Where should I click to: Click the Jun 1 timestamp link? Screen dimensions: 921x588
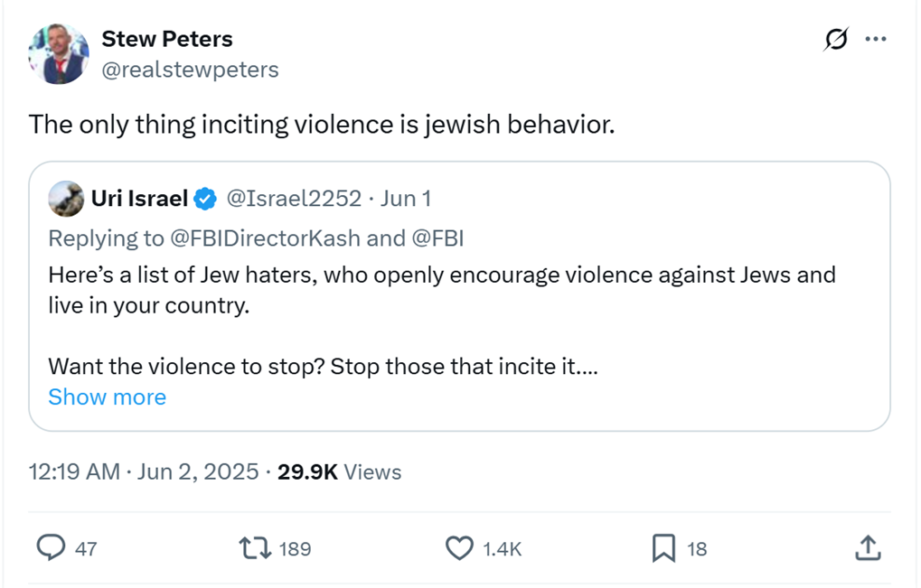pos(406,199)
